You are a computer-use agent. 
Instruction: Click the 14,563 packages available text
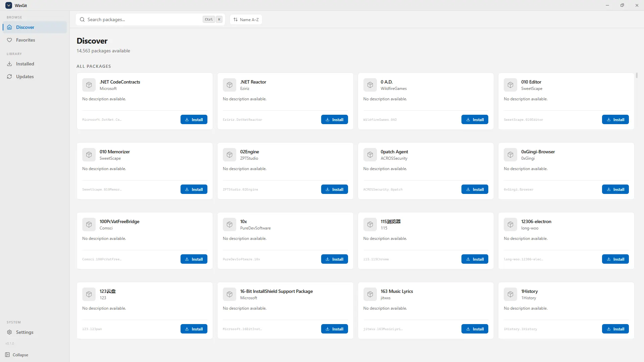[103, 51]
